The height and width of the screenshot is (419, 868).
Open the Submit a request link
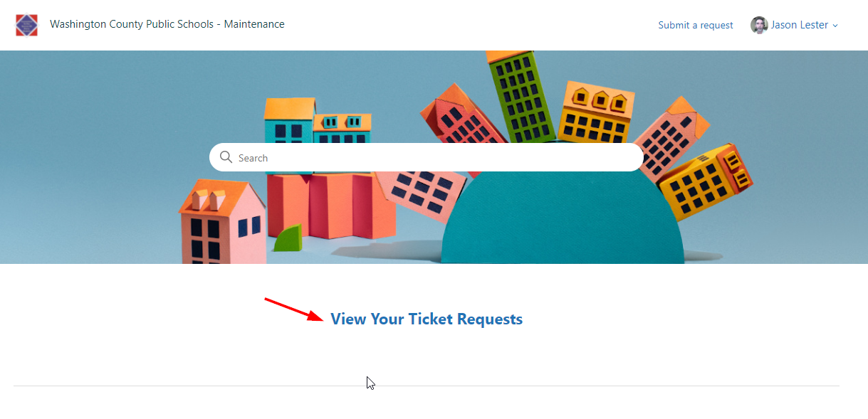click(696, 25)
